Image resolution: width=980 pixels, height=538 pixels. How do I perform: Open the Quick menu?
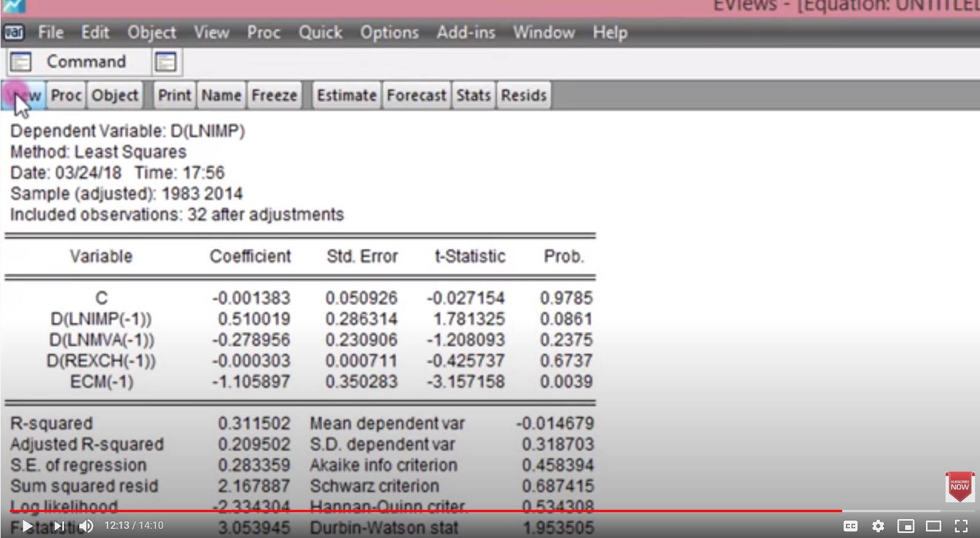(x=320, y=32)
